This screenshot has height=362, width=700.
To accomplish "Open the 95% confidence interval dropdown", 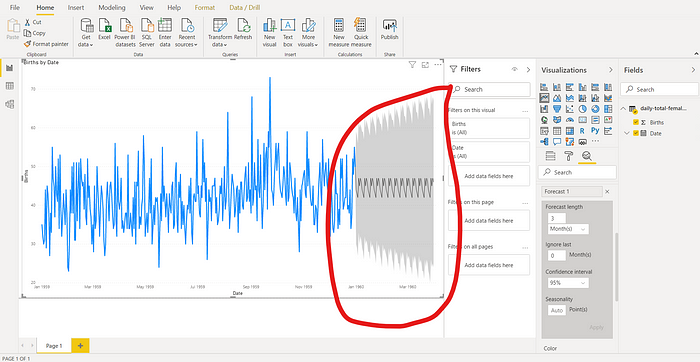I will pos(568,283).
